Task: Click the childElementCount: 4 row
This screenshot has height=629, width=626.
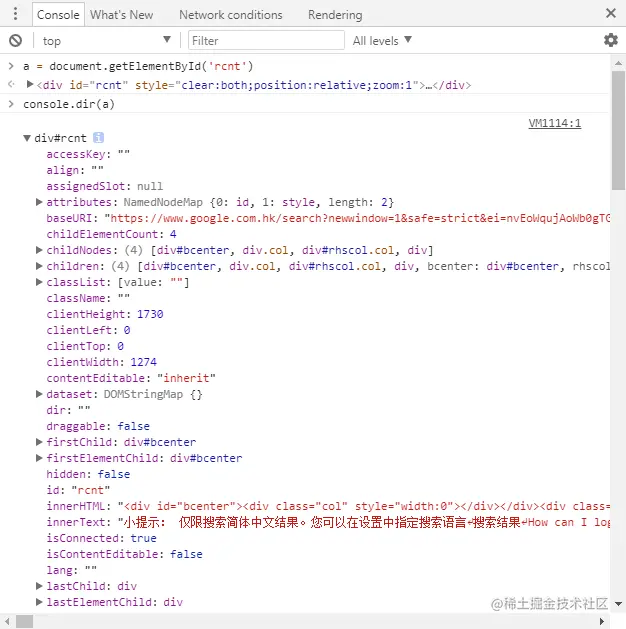Action: pyautogui.click(x=111, y=234)
